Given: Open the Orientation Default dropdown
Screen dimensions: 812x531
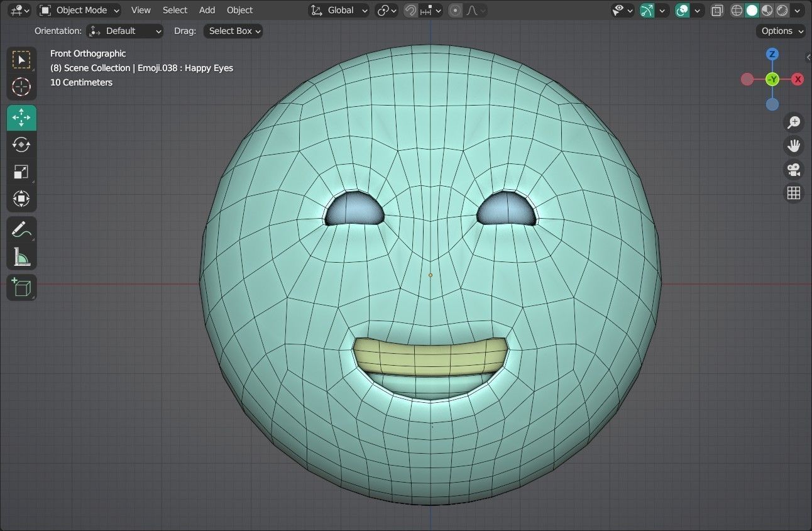Looking at the screenshot, I should tap(124, 31).
